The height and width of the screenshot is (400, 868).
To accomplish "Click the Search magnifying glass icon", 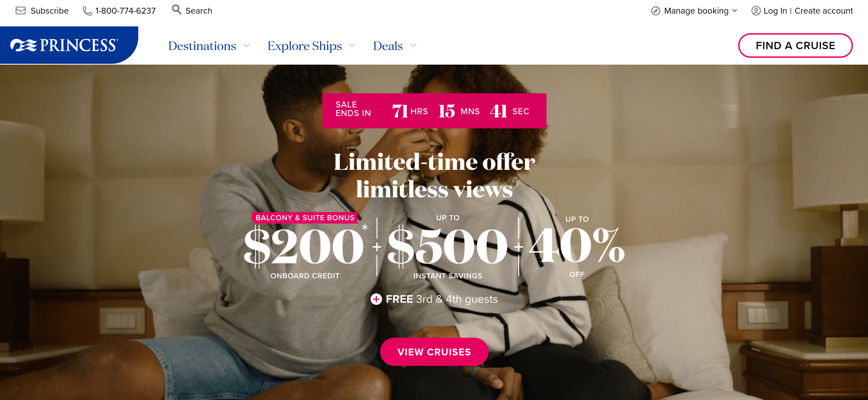I will click(x=176, y=10).
